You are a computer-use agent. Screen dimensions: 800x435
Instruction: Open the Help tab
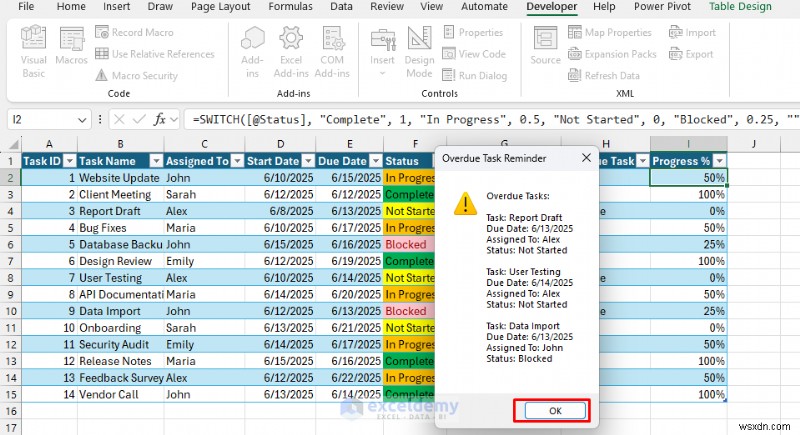pyautogui.click(x=604, y=7)
